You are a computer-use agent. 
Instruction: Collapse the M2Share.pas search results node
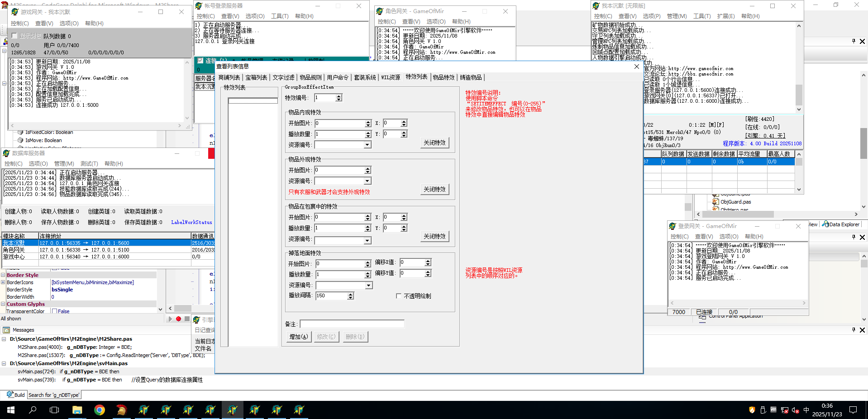click(x=4, y=339)
